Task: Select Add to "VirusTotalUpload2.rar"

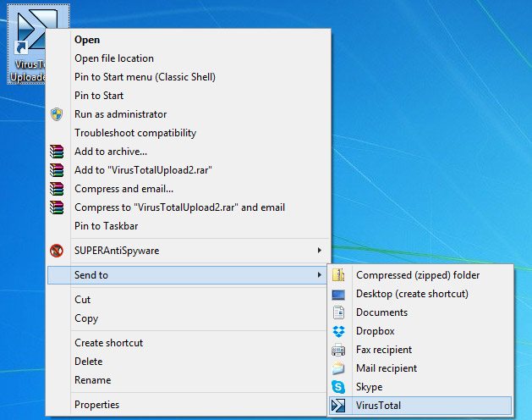Action: [188, 170]
